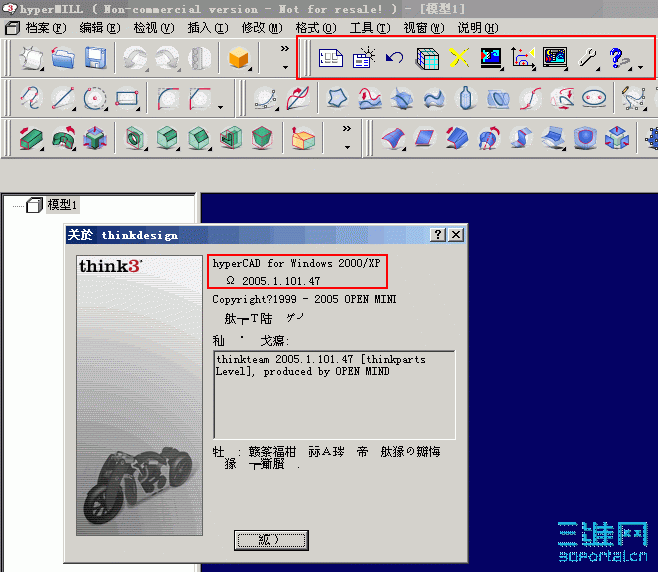
Task: Open the 工具(T) menu
Action: [x=370, y=28]
